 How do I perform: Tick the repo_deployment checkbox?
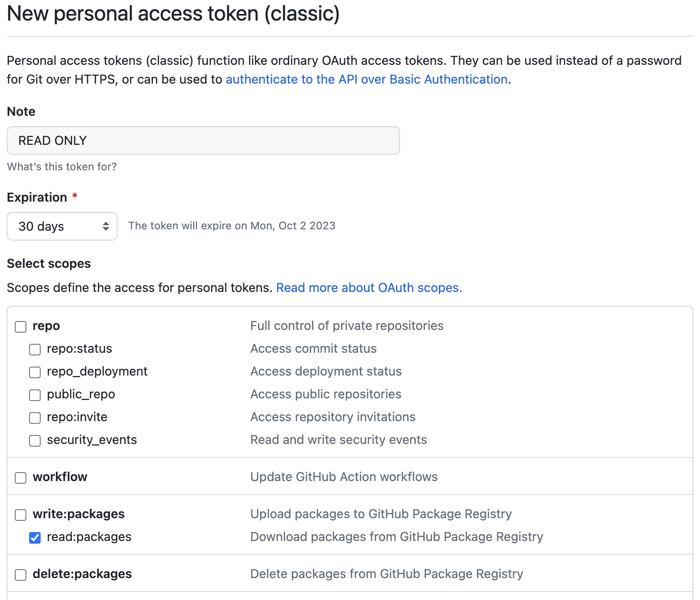point(35,372)
